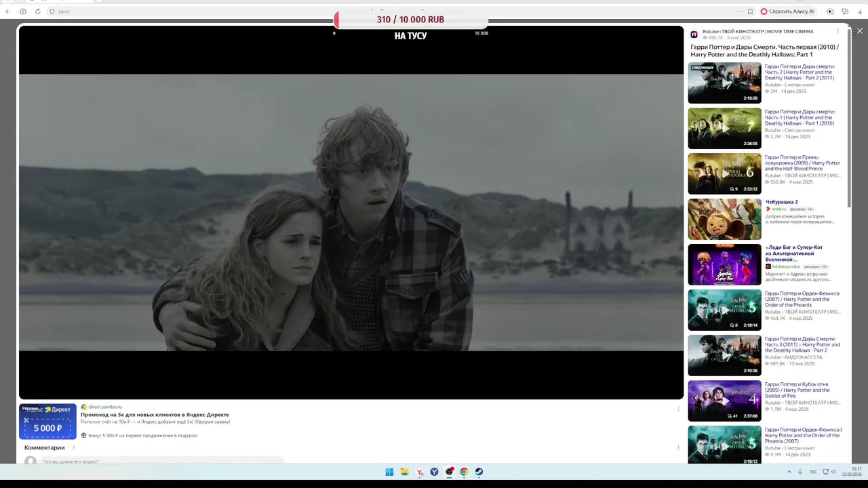
Task: Reload the page with the refresh icon
Action: click(x=37, y=12)
